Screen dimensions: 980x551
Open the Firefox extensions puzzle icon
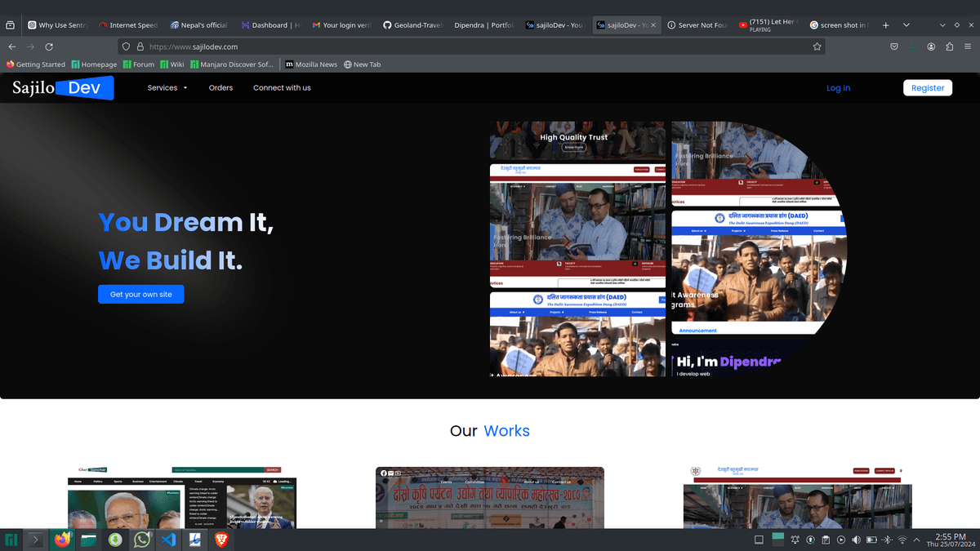coord(949,47)
